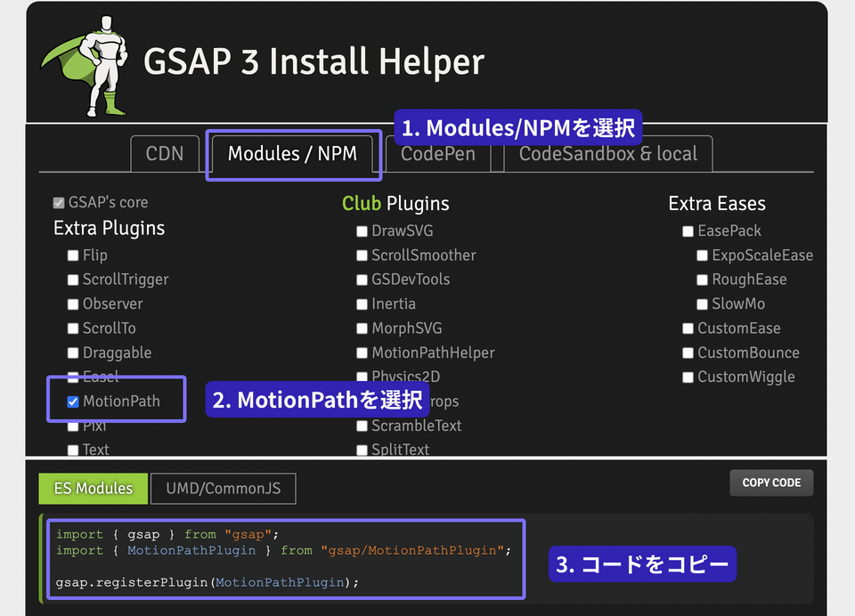Viewport: 855px width, 616px height.
Task: Check the CustomBounce ease option
Action: pos(688,353)
